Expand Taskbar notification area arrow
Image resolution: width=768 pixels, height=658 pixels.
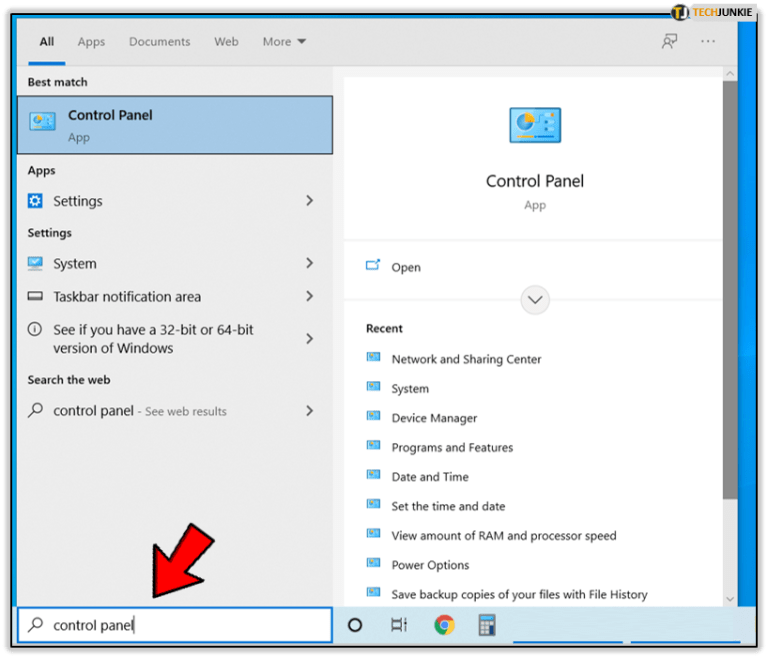click(x=310, y=296)
